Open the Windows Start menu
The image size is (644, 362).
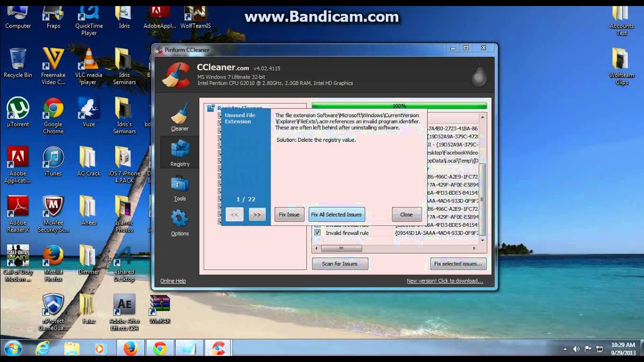(x=13, y=348)
